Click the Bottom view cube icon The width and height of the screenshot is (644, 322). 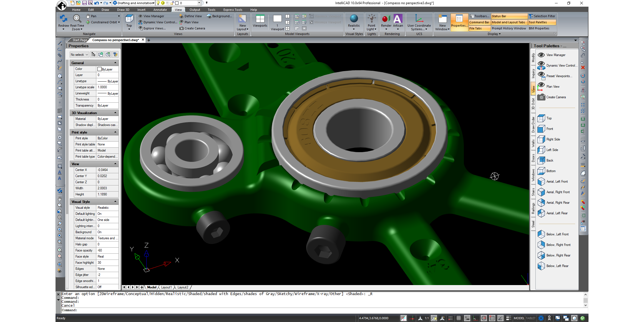pos(541,171)
